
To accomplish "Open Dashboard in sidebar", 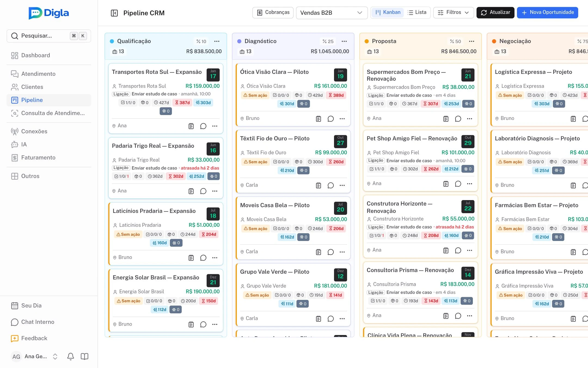I will coord(49,55).
